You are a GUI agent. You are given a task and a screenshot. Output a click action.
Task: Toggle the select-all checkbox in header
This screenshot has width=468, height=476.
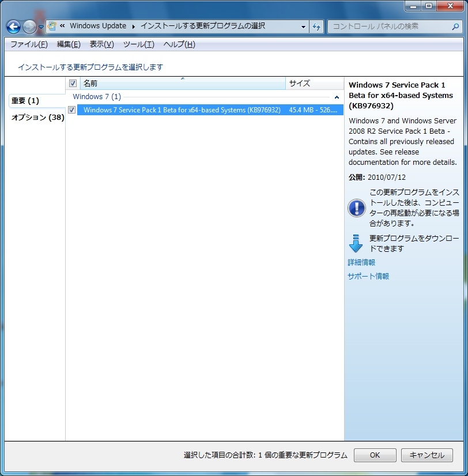[73, 83]
